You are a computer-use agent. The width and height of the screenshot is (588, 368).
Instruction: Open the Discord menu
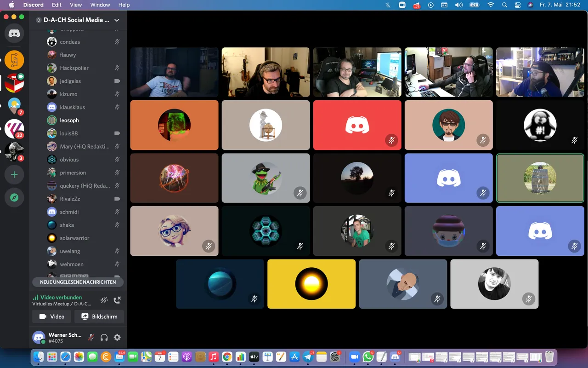33,5
